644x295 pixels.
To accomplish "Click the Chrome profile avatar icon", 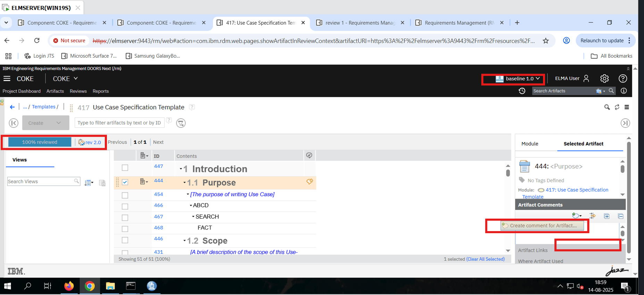I will [566, 41].
